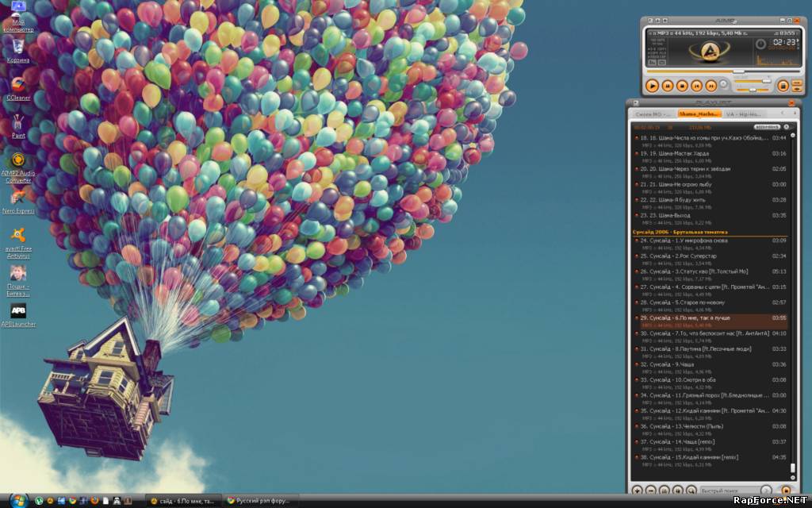
Task: Select track 19 Шама-Мастак Харда
Action: (x=710, y=156)
